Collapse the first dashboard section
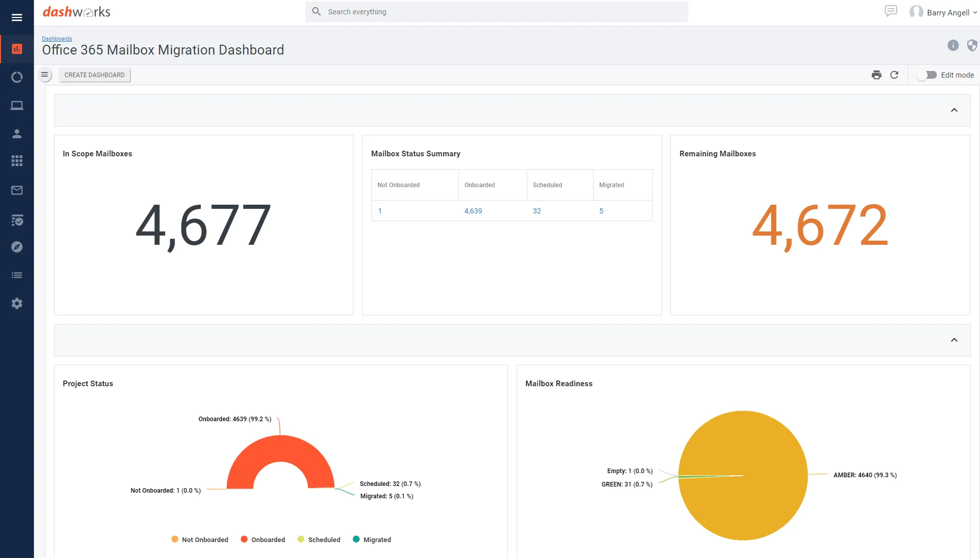Image resolution: width=980 pixels, height=558 pixels. [x=954, y=110]
